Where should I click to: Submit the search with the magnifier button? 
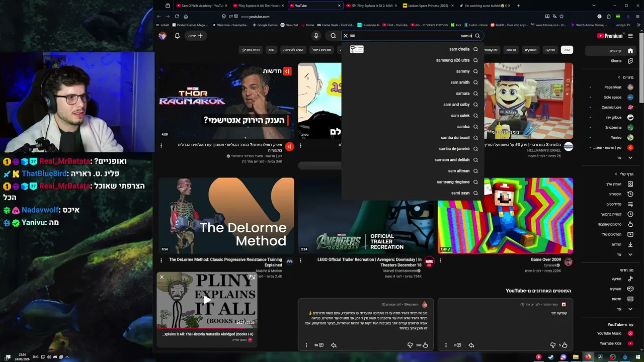click(x=333, y=36)
